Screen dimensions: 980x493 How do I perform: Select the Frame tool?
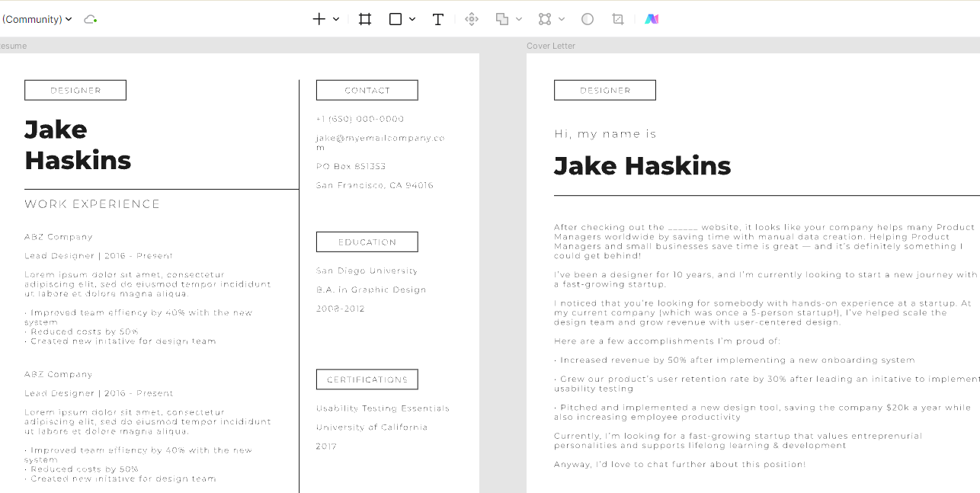point(365,19)
